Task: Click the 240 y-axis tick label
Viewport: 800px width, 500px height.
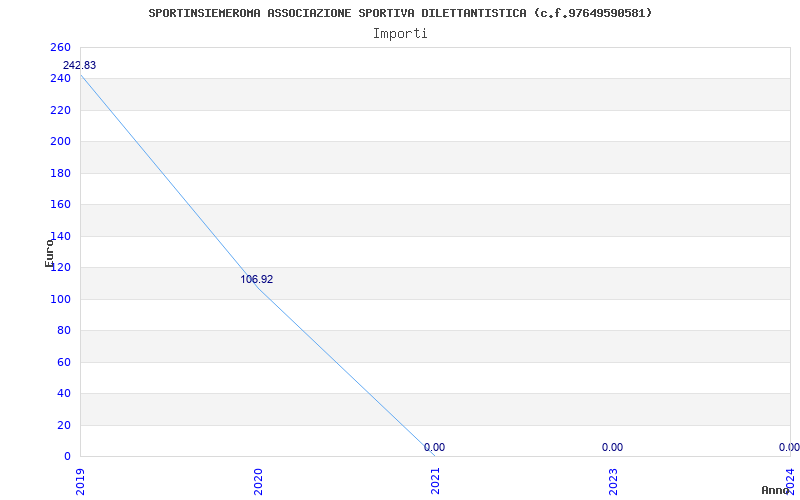Action: point(60,79)
